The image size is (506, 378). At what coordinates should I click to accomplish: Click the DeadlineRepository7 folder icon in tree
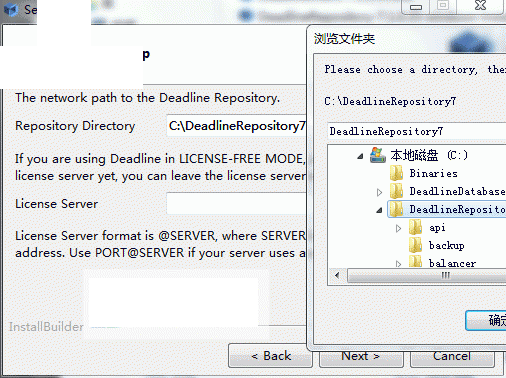[x=396, y=209]
